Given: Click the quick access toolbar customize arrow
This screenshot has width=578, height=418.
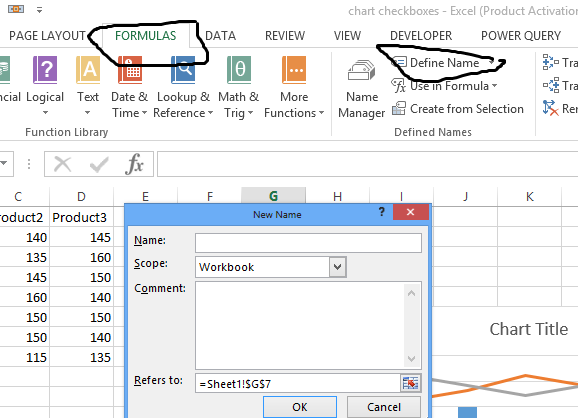Looking at the screenshot, I should (39, 10).
